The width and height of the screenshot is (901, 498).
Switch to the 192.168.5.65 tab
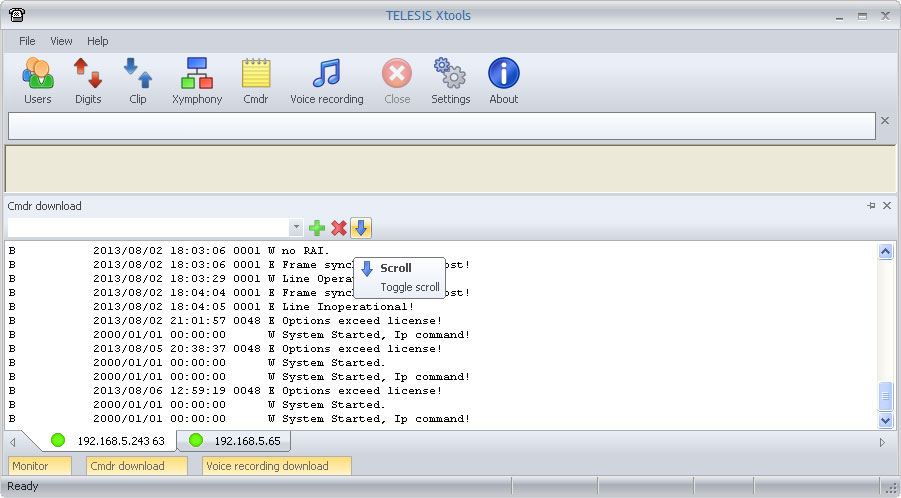(x=235, y=441)
